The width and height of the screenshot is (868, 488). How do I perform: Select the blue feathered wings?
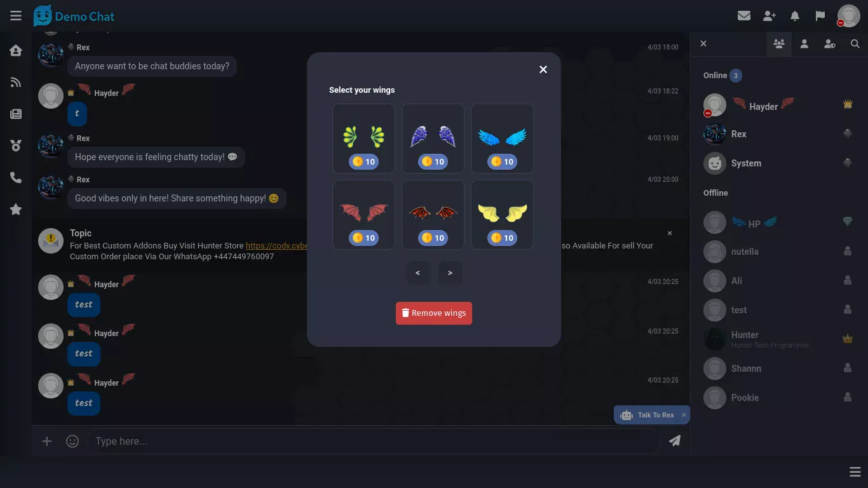[502, 139]
